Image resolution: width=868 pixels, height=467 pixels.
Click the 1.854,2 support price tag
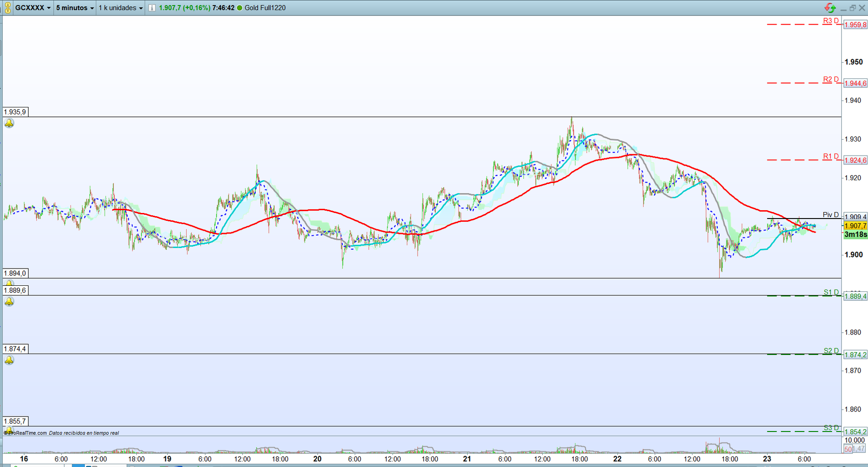tap(855, 432)
